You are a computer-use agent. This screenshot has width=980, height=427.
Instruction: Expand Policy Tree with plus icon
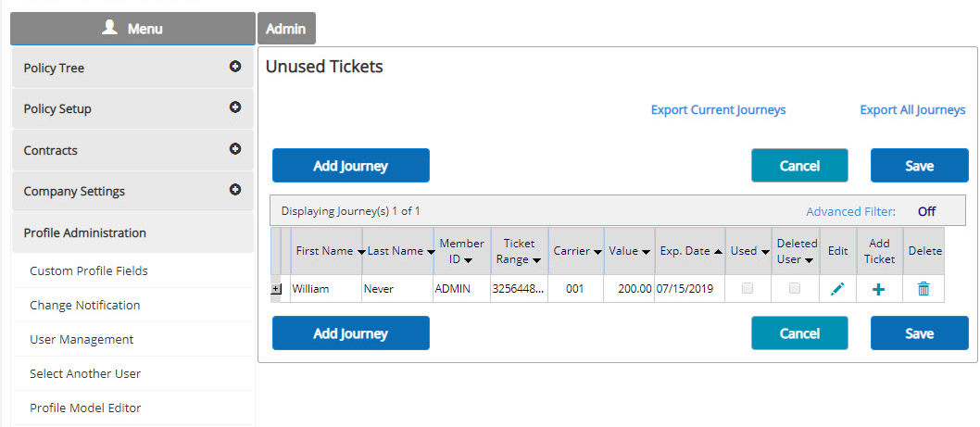pyautogui.click(x=235, y=67)
